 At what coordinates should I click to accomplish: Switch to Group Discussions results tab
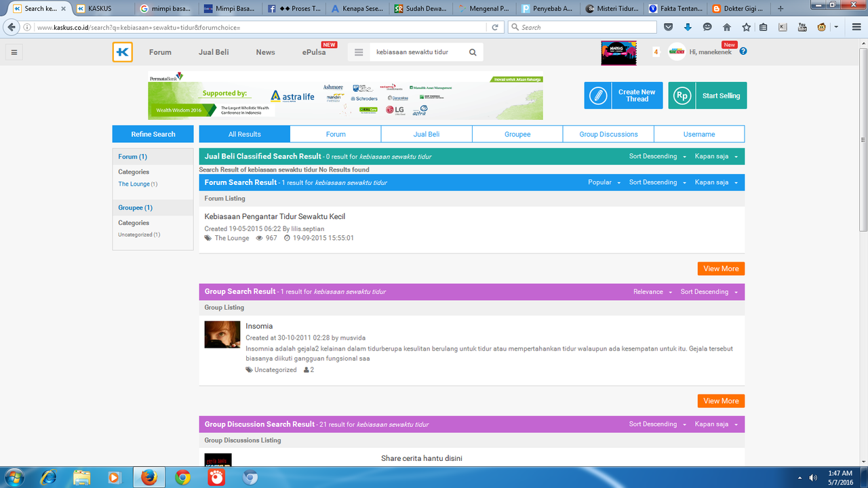point(608,134)
